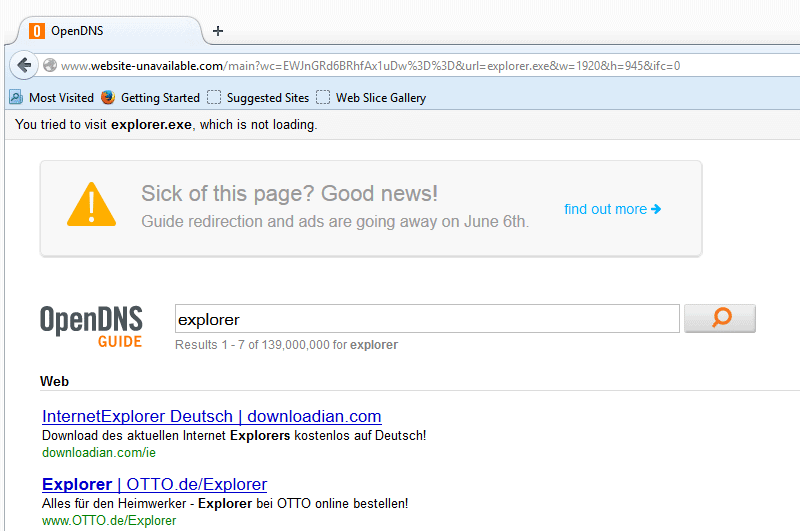
Task: Click the Results 1 - 7 count text
Action: click(286, 345)
